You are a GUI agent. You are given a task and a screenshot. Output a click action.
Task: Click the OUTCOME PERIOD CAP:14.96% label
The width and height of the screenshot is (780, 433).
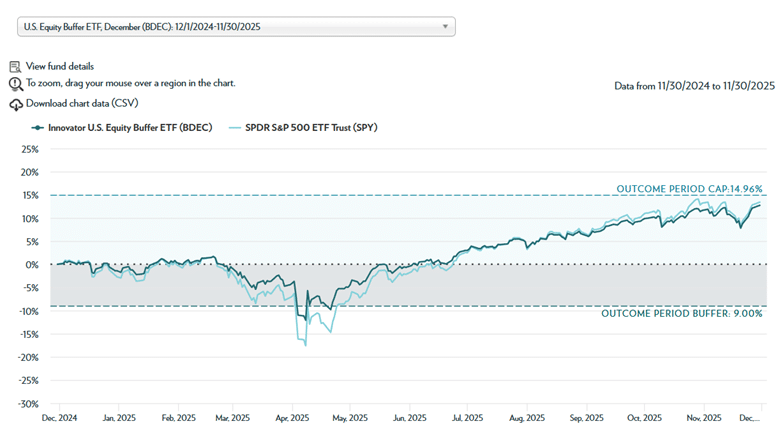[x=689, y=189]
